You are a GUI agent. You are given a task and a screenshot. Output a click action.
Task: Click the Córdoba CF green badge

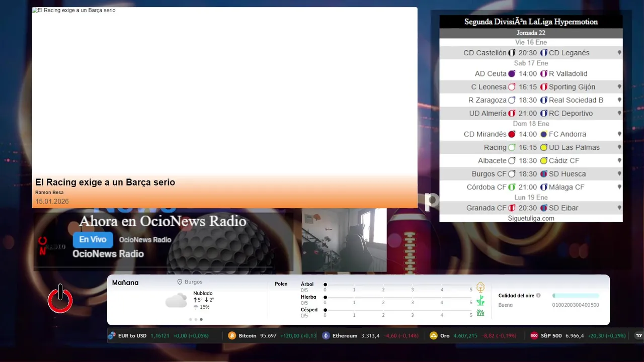click(x=512, y=187)
